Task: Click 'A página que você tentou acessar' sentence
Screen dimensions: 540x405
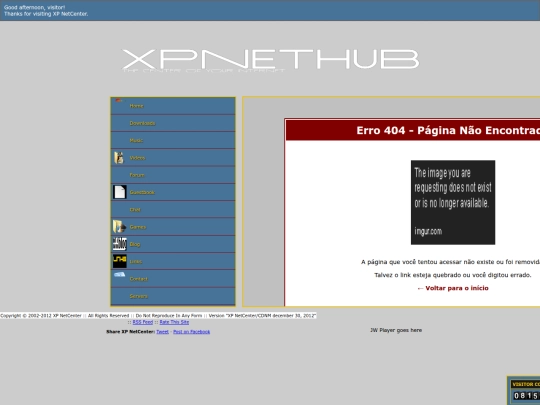Action: pyautogui.click(x=450, y=262)
